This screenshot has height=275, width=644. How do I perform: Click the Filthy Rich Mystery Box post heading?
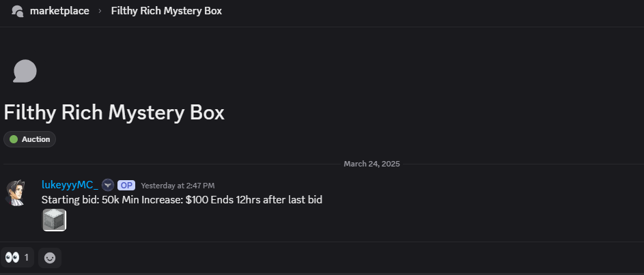pyautogui.click(x=114, y=113)
